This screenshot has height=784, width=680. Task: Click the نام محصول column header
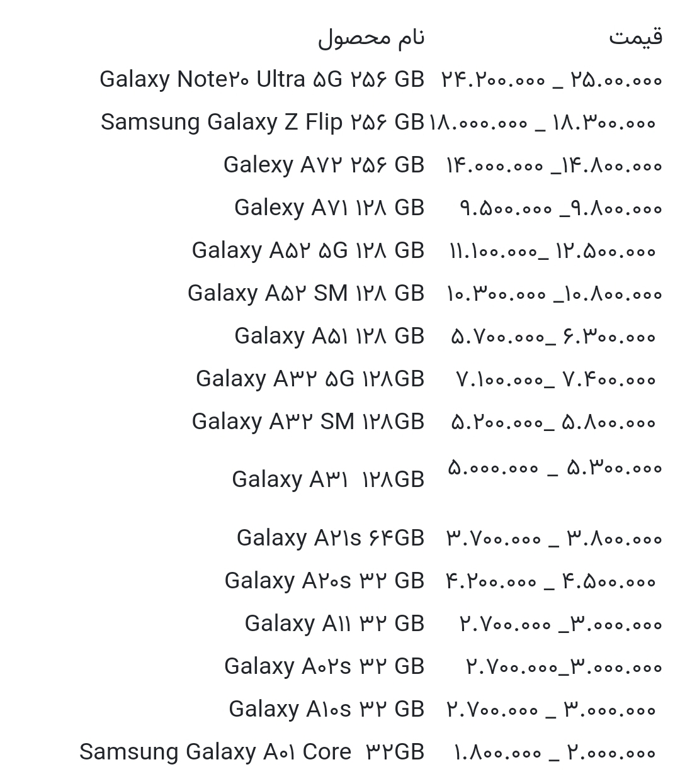[371, 38]
